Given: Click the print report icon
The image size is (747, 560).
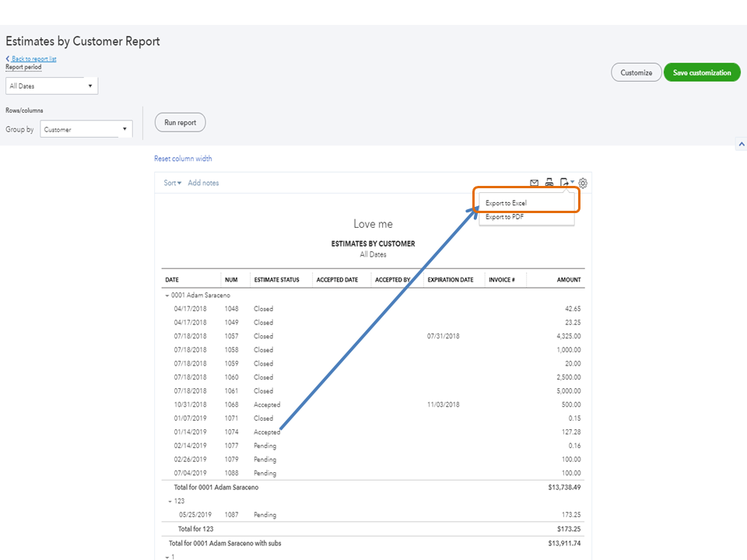Looking at the screenshot, I should (x=549, y=183).
